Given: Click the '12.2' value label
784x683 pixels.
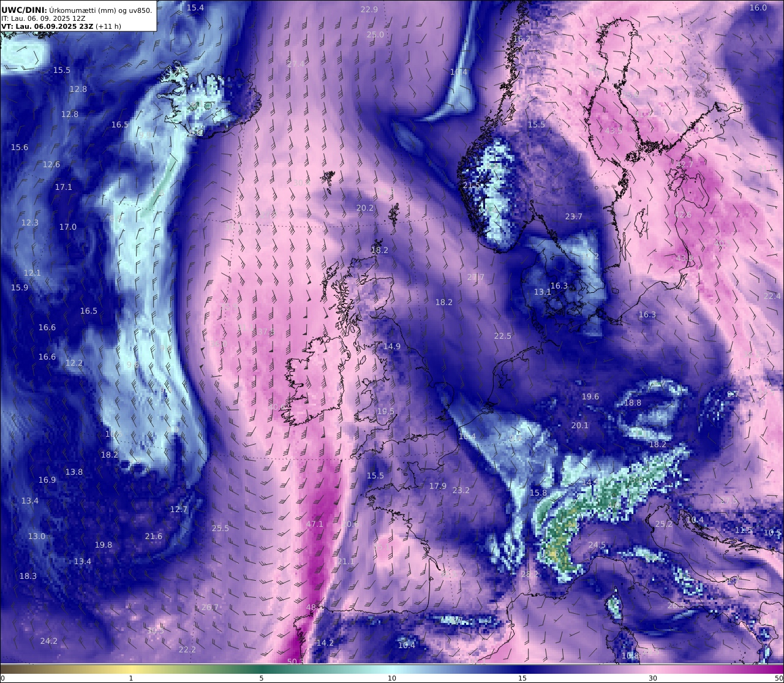Looking at the screenshot, I should click(74, 363).
